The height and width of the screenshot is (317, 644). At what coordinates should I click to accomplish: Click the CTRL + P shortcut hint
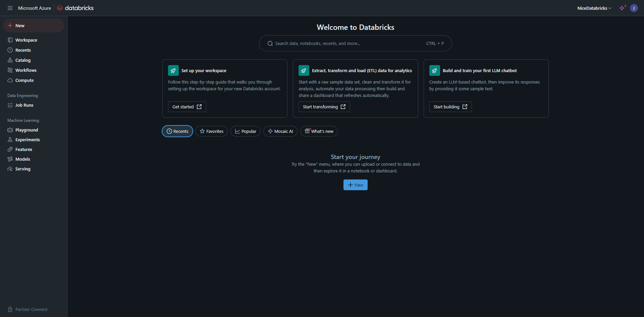435,43
